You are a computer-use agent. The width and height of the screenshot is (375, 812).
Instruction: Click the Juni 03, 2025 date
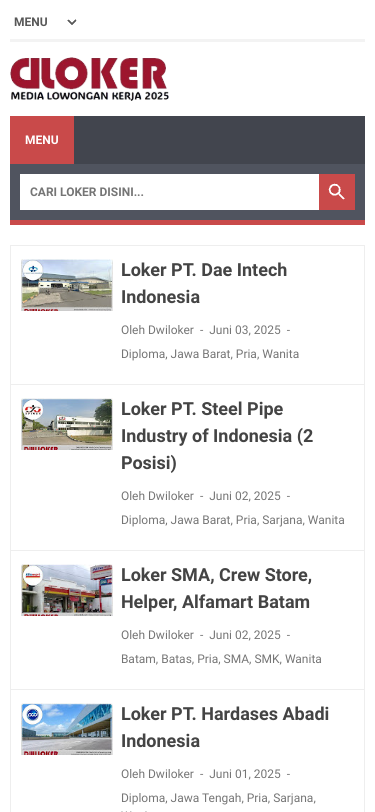point(245,330)
